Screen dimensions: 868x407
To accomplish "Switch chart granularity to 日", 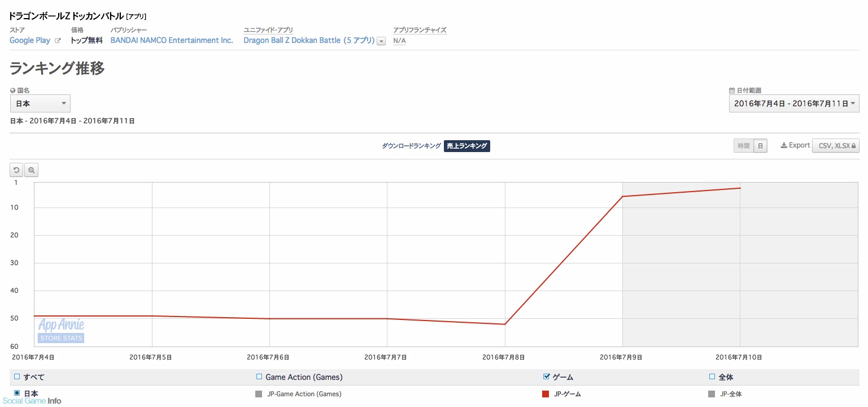I will (x=760, y=146).
